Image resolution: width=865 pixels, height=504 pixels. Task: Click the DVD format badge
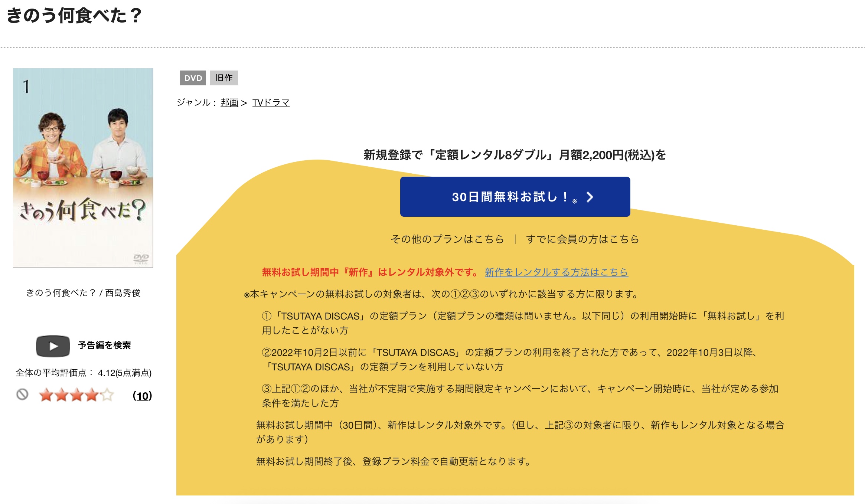pyautogui.click(x=193, y=78)
